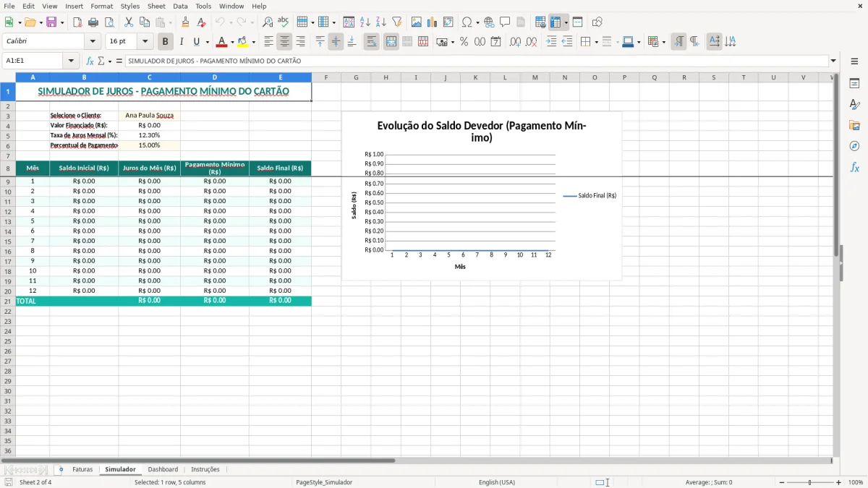Toggle Freeze Rows and Columns

[556, 22]
